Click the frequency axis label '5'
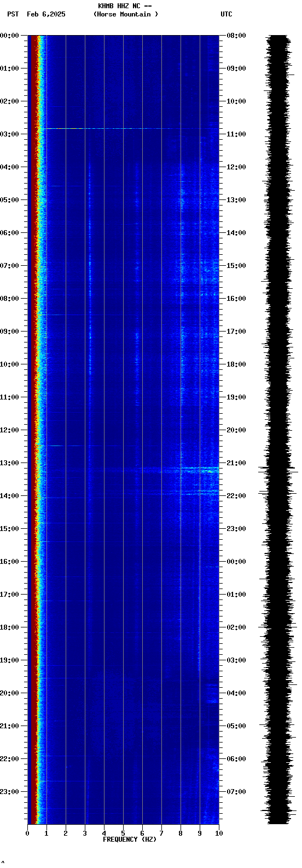302x868 pixels. pyautogui.click(x=123, y=833)
